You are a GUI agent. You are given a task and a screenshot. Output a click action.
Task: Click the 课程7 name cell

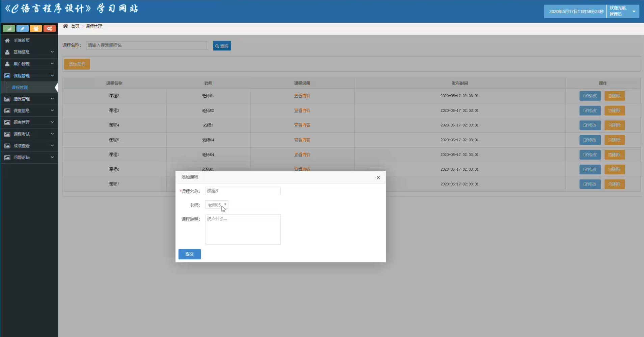pos(114,184)
